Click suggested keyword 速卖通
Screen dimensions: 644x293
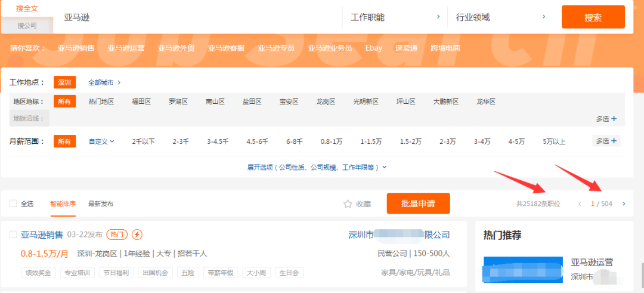(x=406, y=48)
